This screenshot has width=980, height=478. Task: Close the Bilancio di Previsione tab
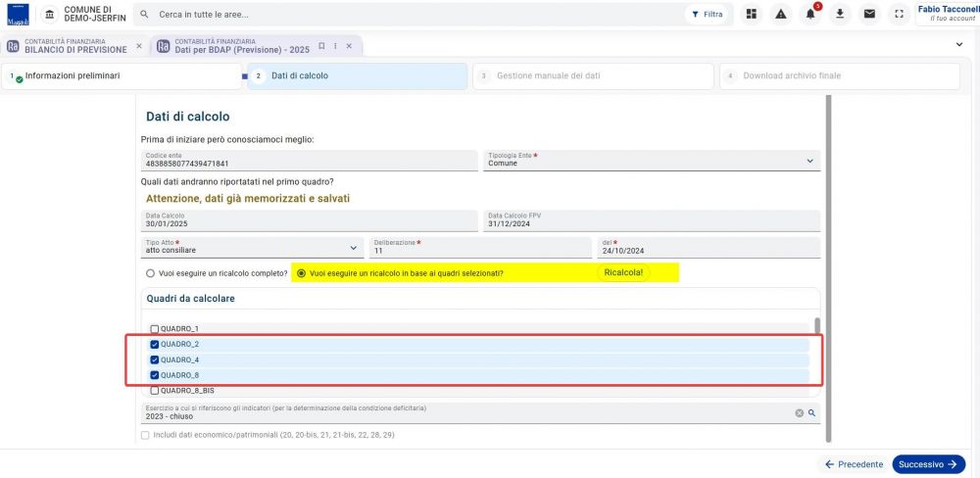tap(139, 46)
